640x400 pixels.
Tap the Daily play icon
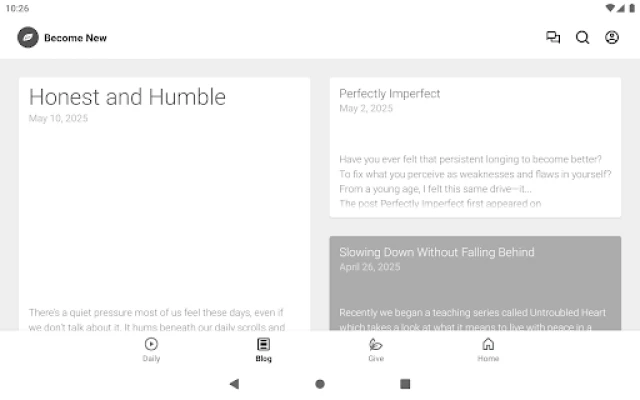(151, 344)
